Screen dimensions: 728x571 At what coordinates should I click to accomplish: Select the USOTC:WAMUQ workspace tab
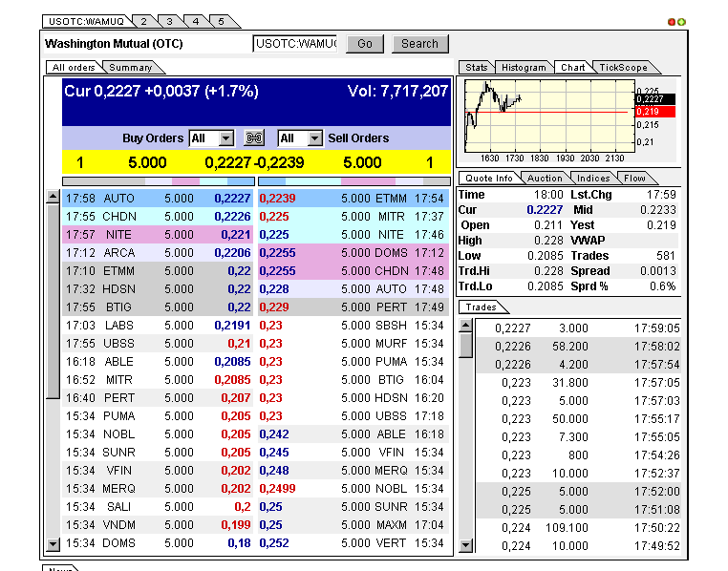[x=86, y=22]
